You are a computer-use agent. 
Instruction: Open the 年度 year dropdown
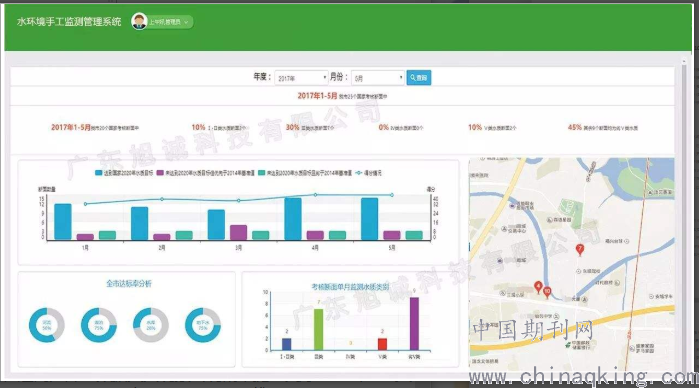(301, 78)
